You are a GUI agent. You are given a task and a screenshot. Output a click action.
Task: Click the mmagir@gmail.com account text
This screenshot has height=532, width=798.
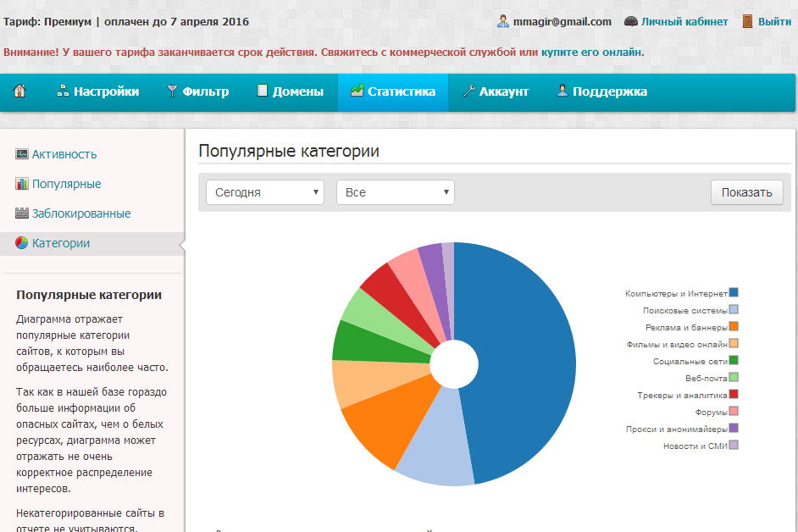click(x=562, y=22)
